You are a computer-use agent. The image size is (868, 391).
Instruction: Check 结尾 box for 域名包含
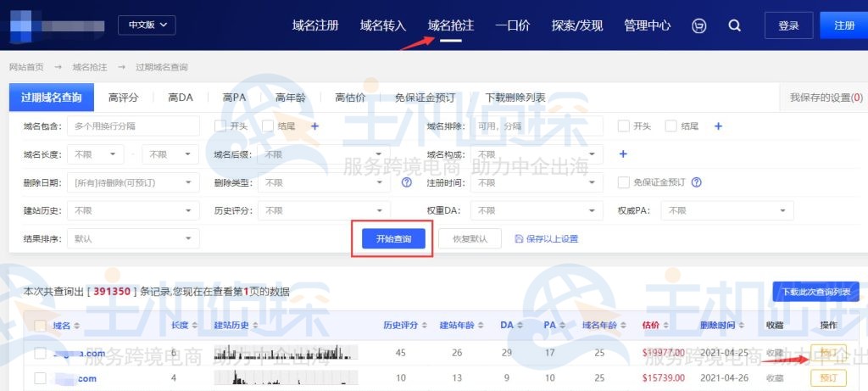(268, 126)
